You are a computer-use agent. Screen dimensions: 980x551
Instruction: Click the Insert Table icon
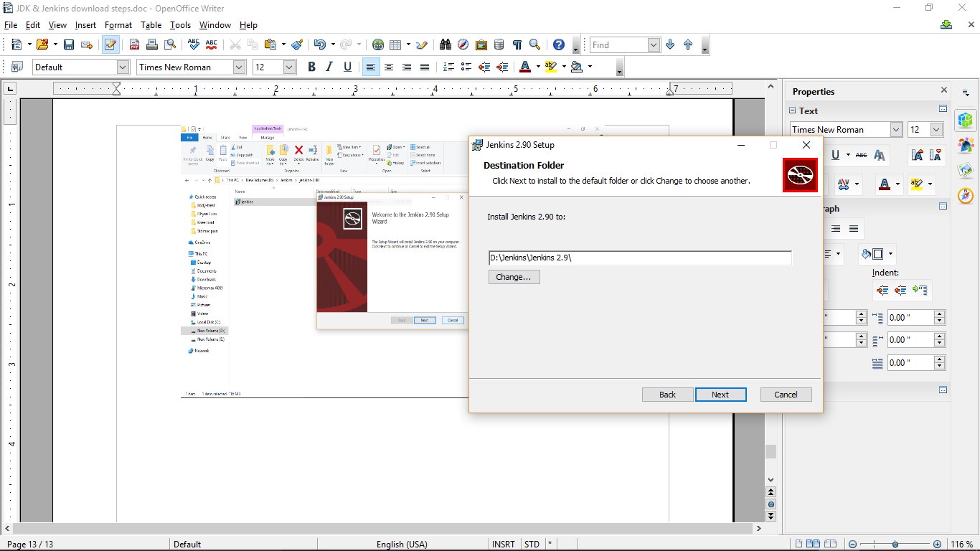pos(395,44)
